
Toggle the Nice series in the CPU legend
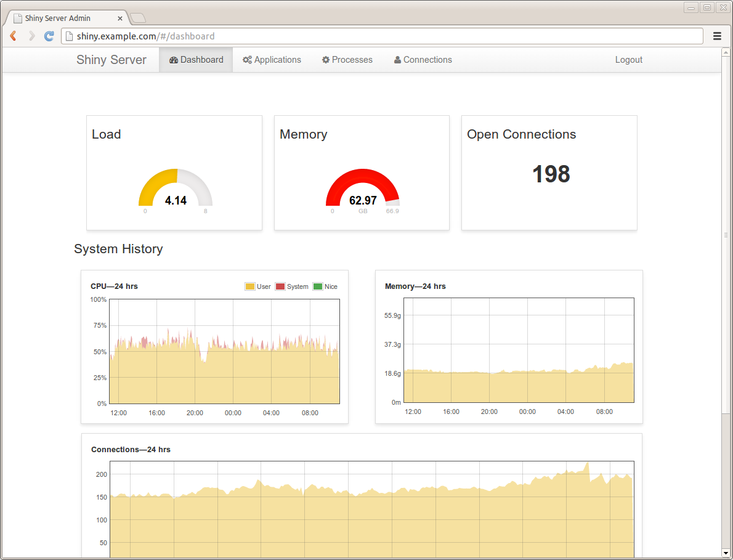[325, 286]
